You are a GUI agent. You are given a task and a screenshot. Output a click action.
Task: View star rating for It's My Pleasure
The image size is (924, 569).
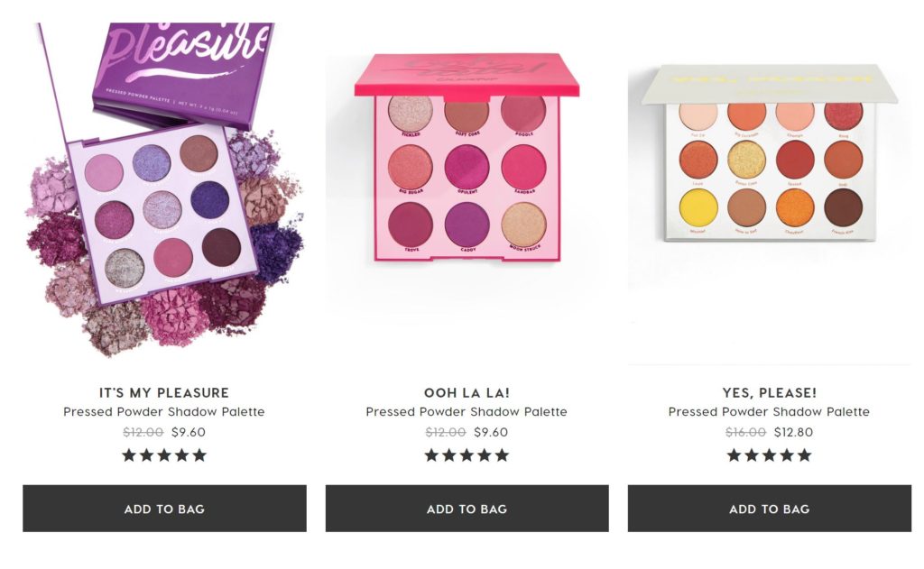(x=164, y=455)
